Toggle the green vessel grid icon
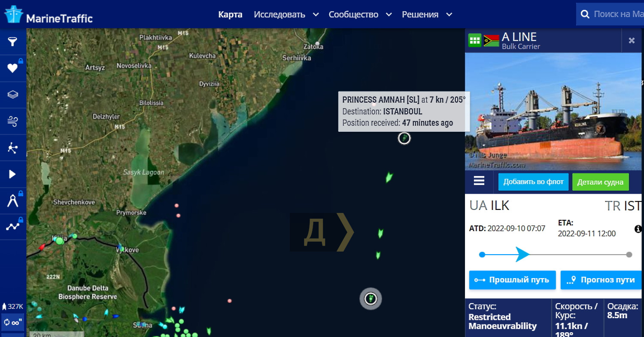This screenshot has width=644, height=337. (x=474, y=40)
